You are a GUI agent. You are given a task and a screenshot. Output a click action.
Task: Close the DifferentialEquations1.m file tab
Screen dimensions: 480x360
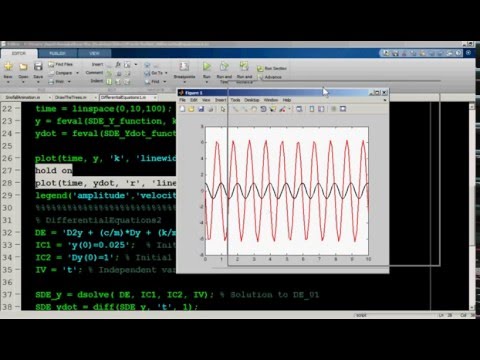pyautogui.click(x=155, y=98)
